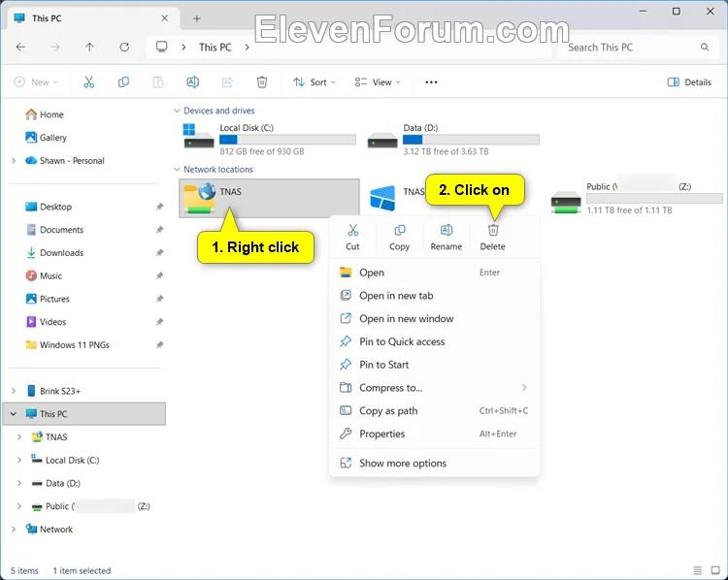Viewport: 728px width, 580px height.
Task: Click the computer icon in address bar
Action: point(161,47)
